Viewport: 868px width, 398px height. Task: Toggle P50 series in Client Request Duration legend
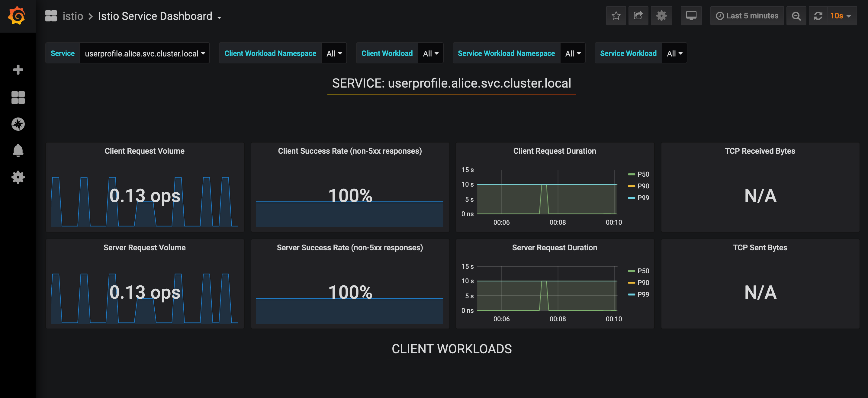tap(643, 174)
